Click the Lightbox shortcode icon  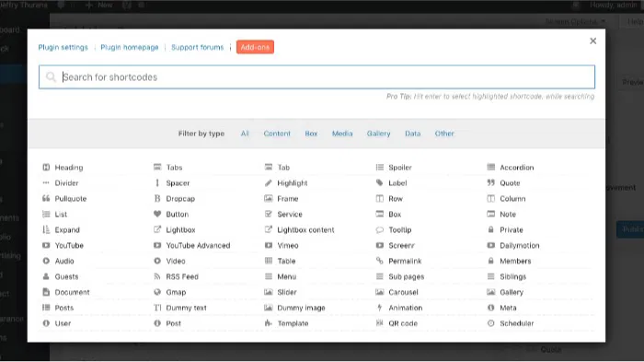pyautogui.click(x=157, y=229)
